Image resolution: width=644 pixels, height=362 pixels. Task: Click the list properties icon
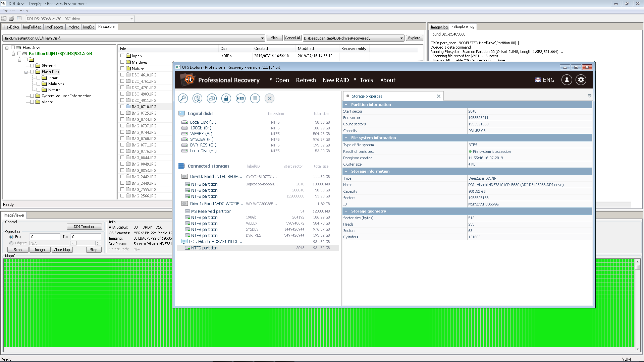pyautogui.click(x=255, y=98)
